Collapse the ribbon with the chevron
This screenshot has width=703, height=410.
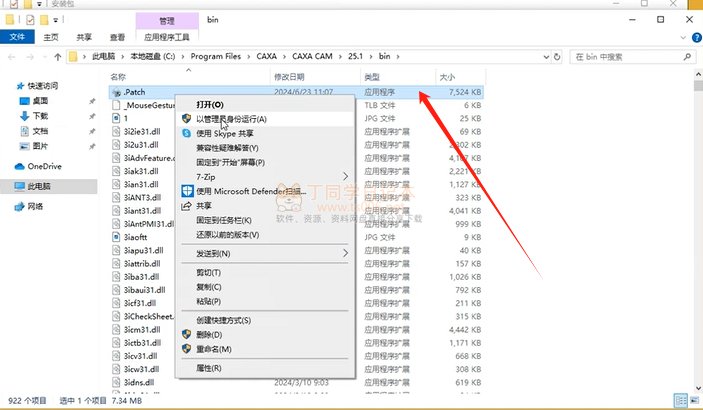tap(683, 38)
